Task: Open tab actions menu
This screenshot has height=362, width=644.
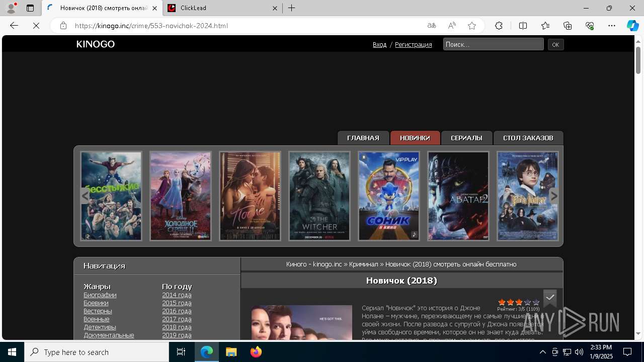Action: tap(30, 8)
